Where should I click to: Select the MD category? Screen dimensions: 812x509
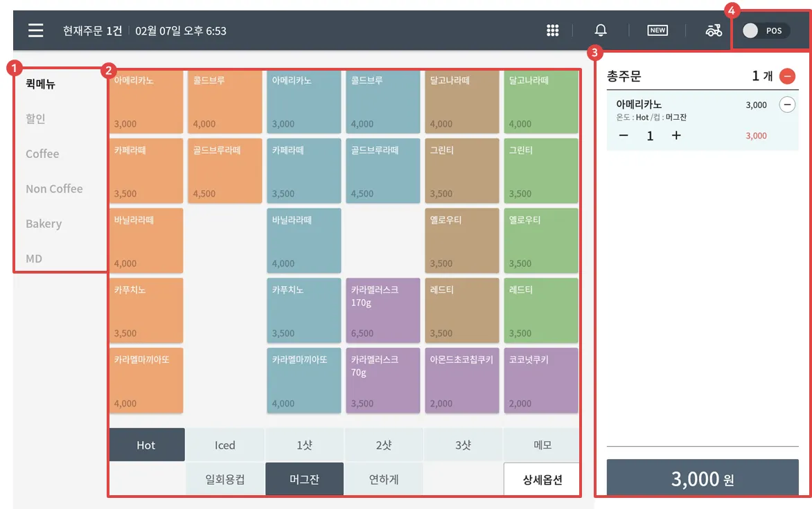[34, 258]
